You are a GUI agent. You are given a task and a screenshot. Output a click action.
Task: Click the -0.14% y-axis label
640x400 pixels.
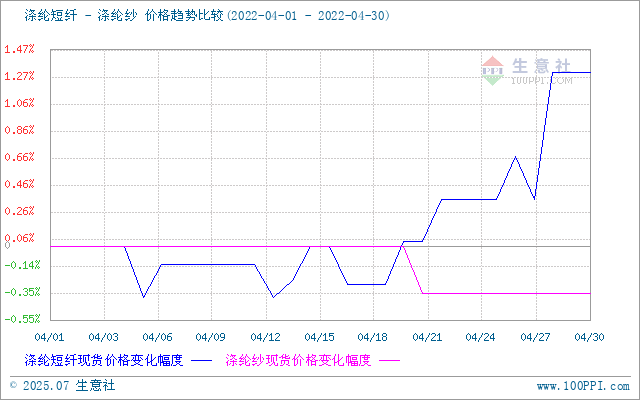22,265
